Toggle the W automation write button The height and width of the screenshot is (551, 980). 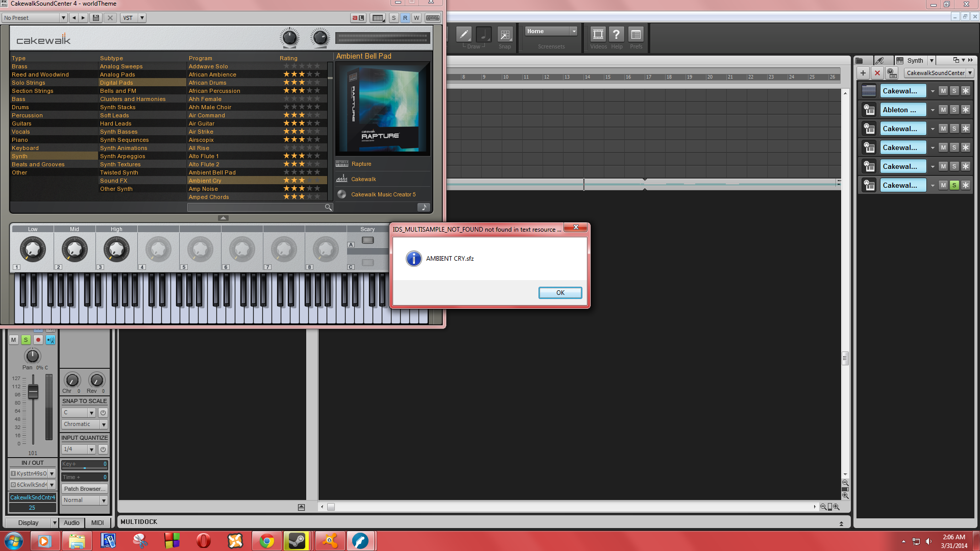416,18
